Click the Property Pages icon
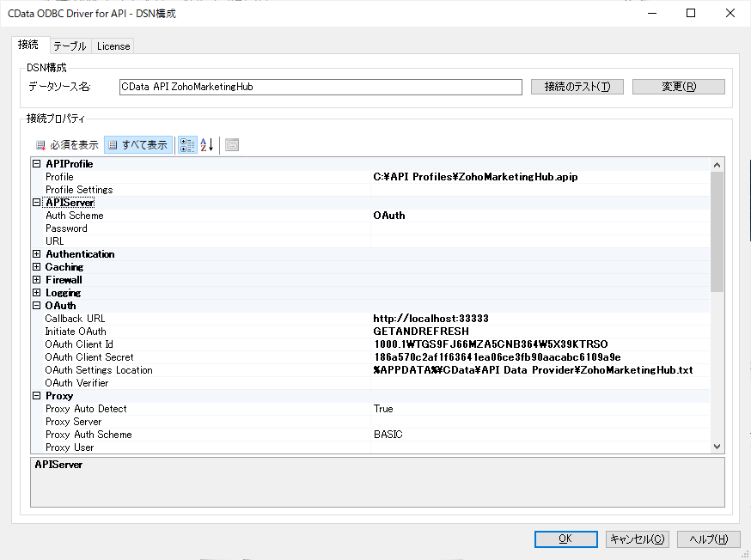Viewport: 751px width, 560px height. tap(232, 145)
